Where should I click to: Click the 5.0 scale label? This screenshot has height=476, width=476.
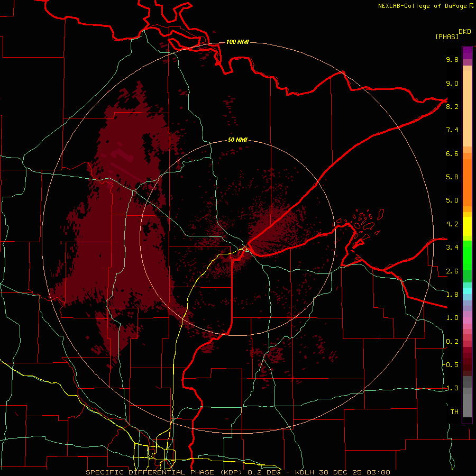tap(452, 200)
